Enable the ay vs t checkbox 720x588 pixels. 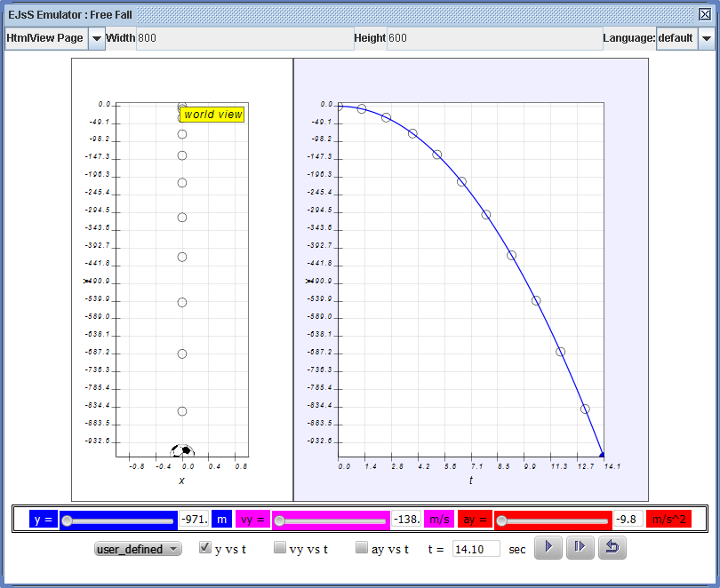click(362, 548)
